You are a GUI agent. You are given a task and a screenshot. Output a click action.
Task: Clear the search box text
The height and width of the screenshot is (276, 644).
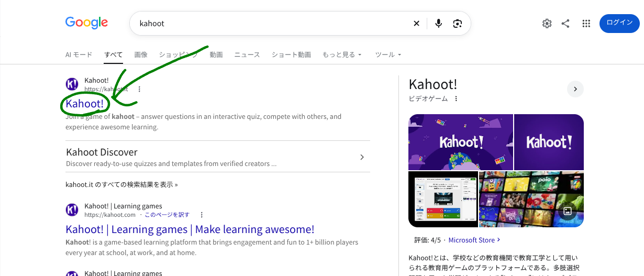[x=417, y=23]
